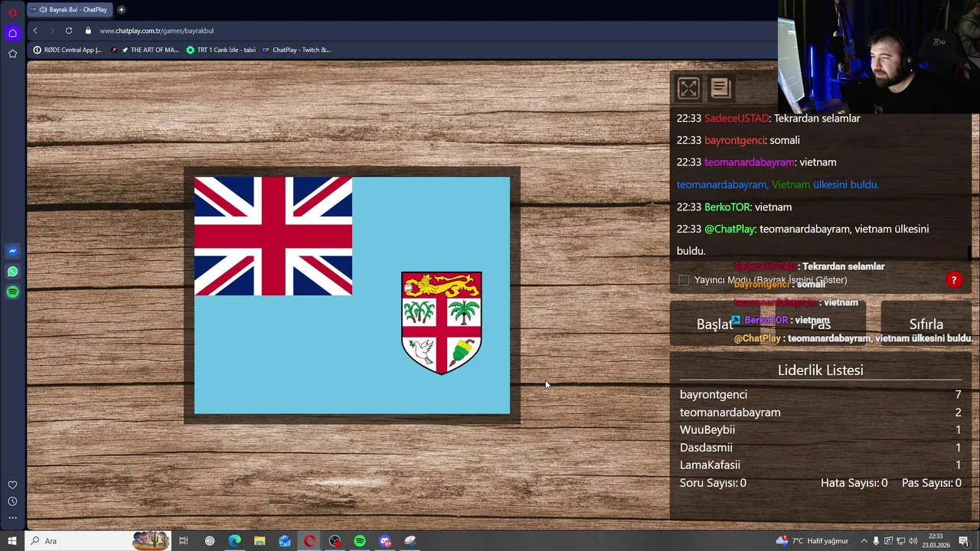This screenshot has width=980, height=551.
Task: Show hidden tray icons chevron
Action: 864,541
